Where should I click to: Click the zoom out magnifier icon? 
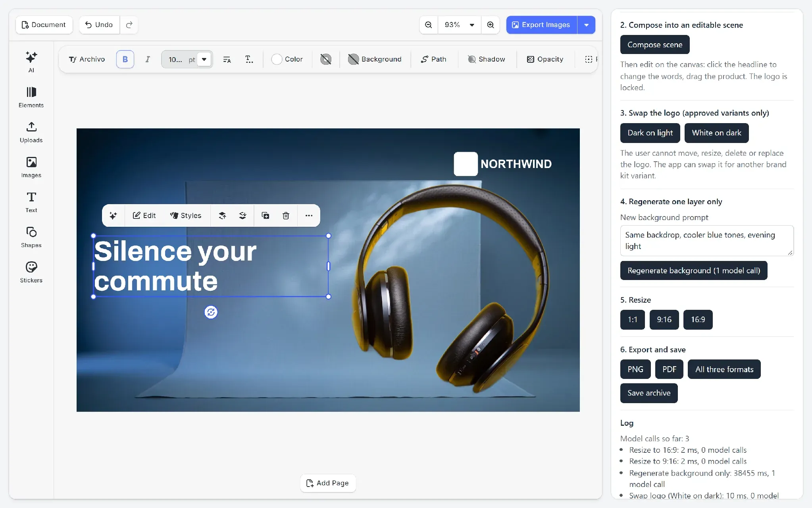point(429,25)
